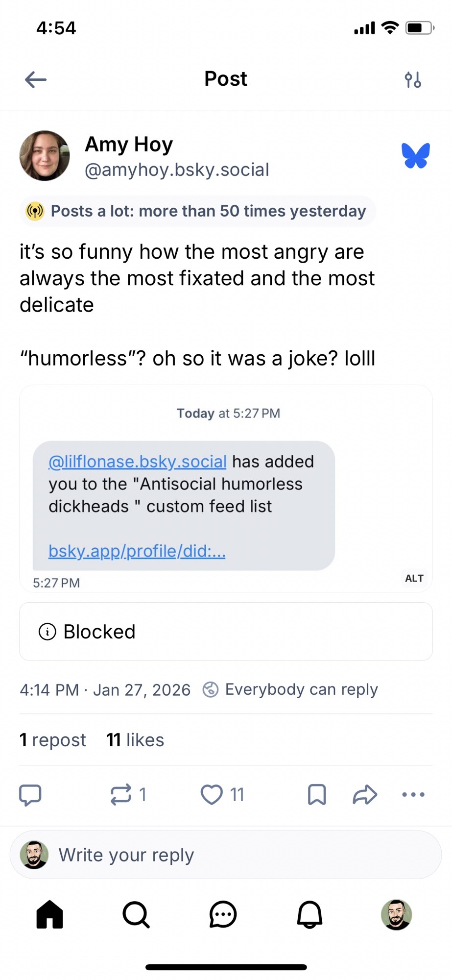The height and width of the screenshot is (980, 452).
Task: Open the three-dot more options menu
Action: coord(413,795)
